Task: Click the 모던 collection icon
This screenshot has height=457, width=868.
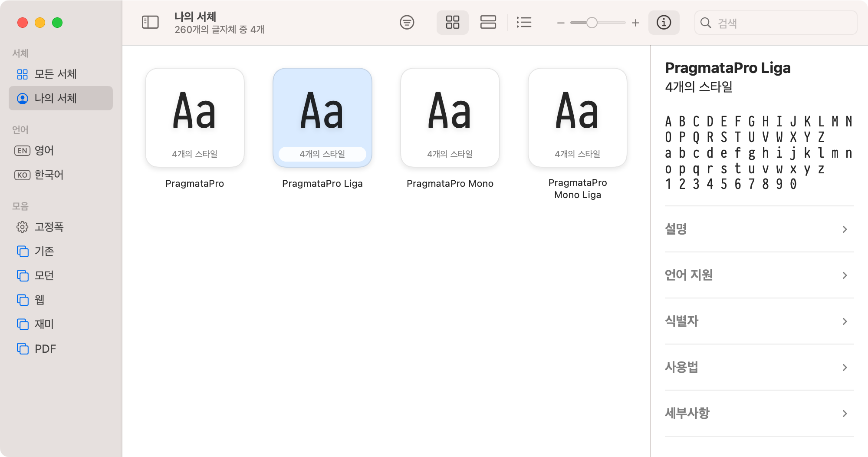Action: coord(23,275)
